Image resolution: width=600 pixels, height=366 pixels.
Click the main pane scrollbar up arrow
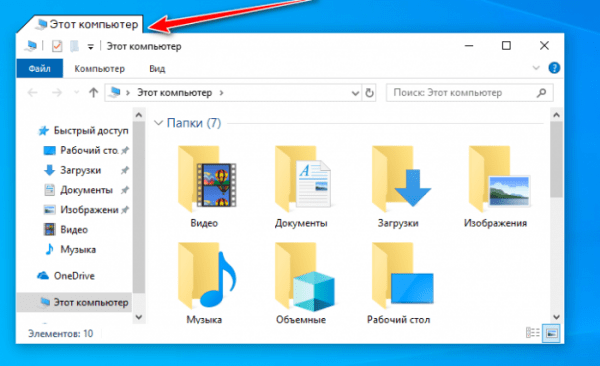[x=556, y=115]
